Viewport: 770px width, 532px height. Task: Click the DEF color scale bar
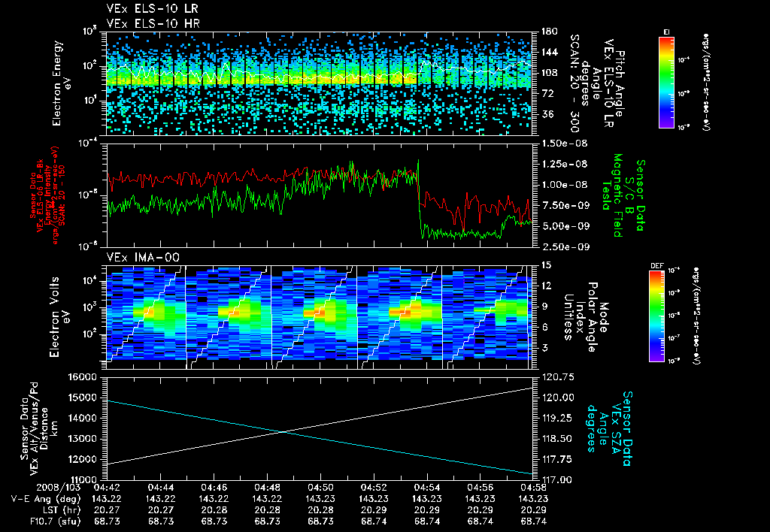click(x=657, y=316)
